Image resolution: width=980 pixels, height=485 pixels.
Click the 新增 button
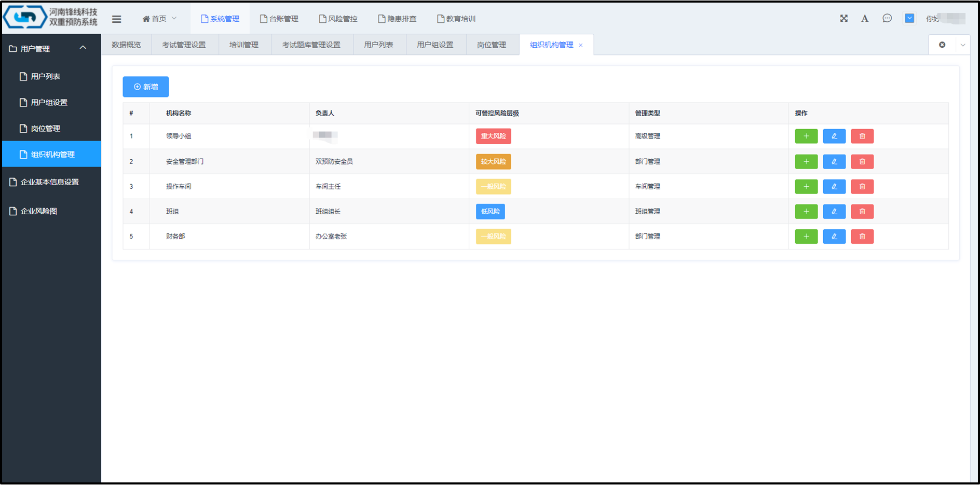coord(145,87)
